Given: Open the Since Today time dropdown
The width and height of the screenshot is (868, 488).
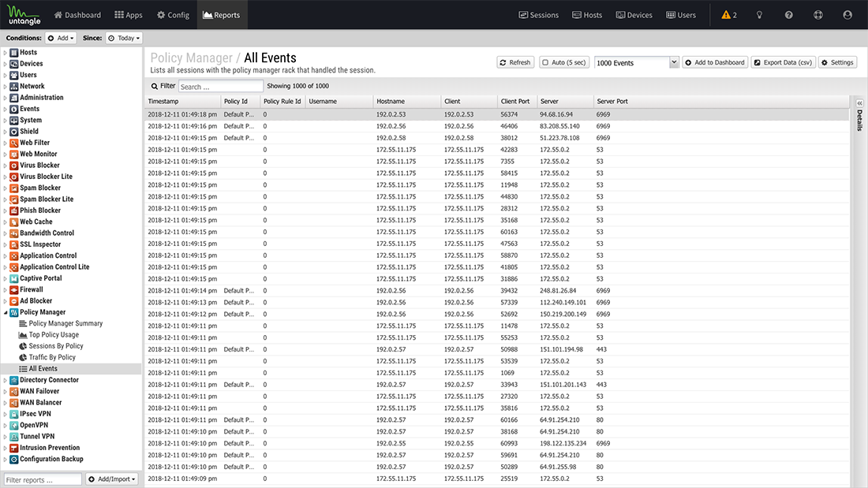Looking at the screenshot, I should (124, 38).
